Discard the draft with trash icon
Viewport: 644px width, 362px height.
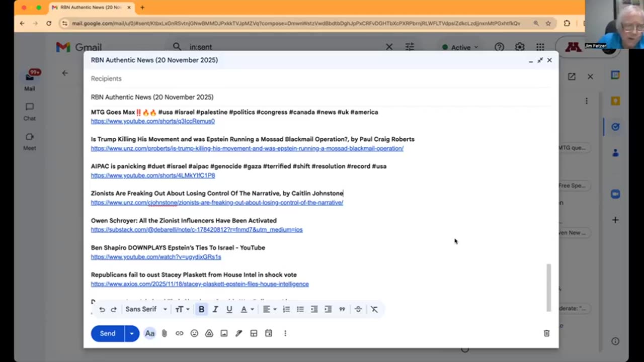click(546, 333)
